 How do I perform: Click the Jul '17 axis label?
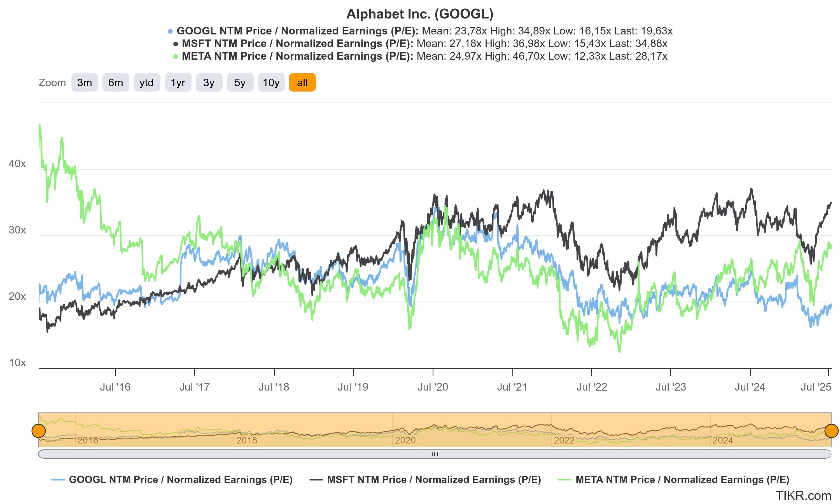tap(195, 387)
